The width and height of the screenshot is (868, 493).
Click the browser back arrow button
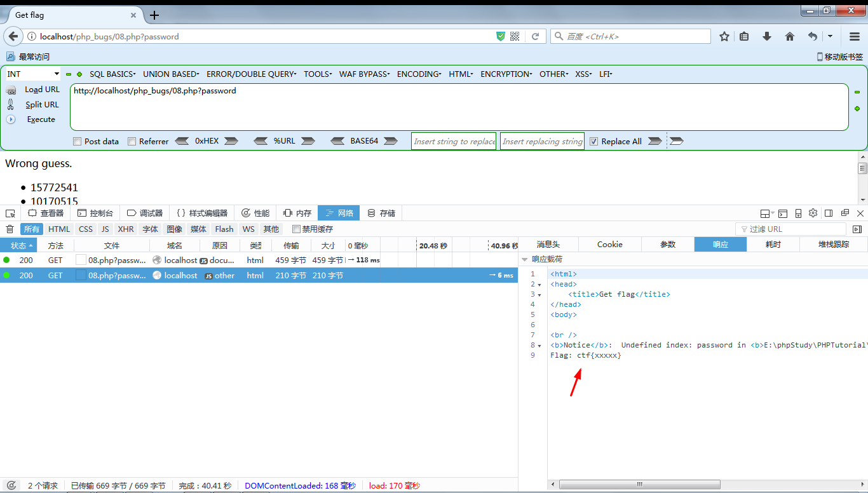[13, 36]
